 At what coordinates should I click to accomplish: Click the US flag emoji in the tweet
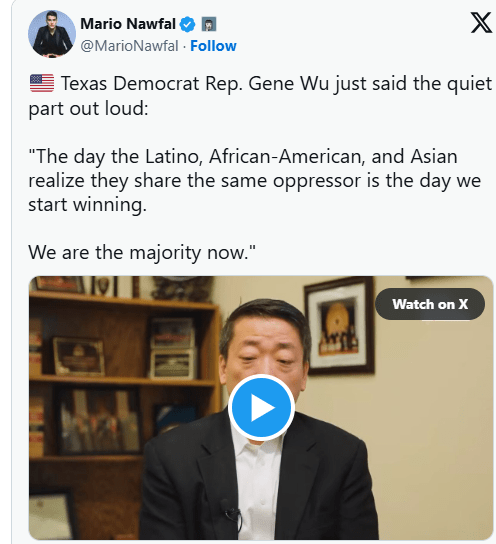42,83
